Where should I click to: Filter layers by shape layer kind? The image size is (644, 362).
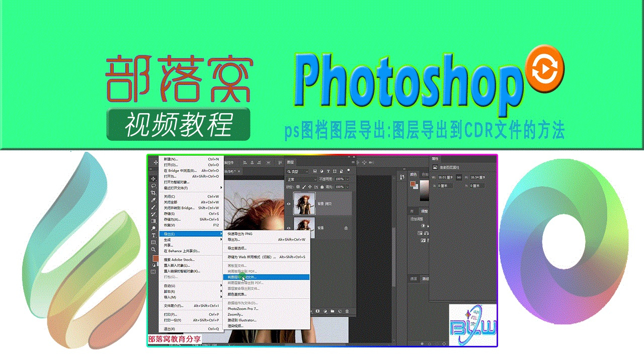tap(335, 171)
